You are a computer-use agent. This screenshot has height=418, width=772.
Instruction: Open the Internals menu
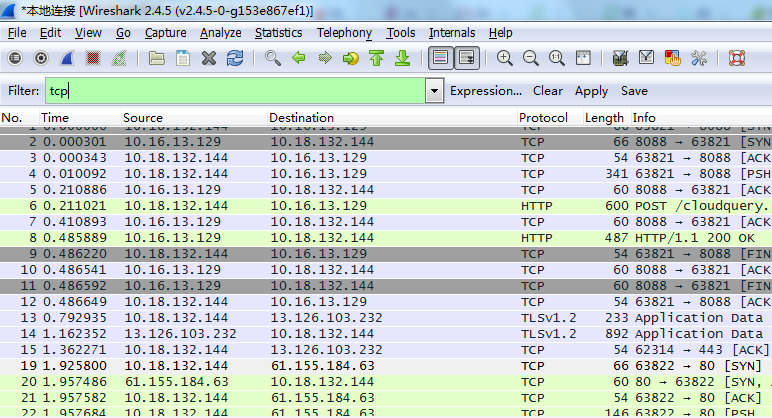[x=452, y=32]
